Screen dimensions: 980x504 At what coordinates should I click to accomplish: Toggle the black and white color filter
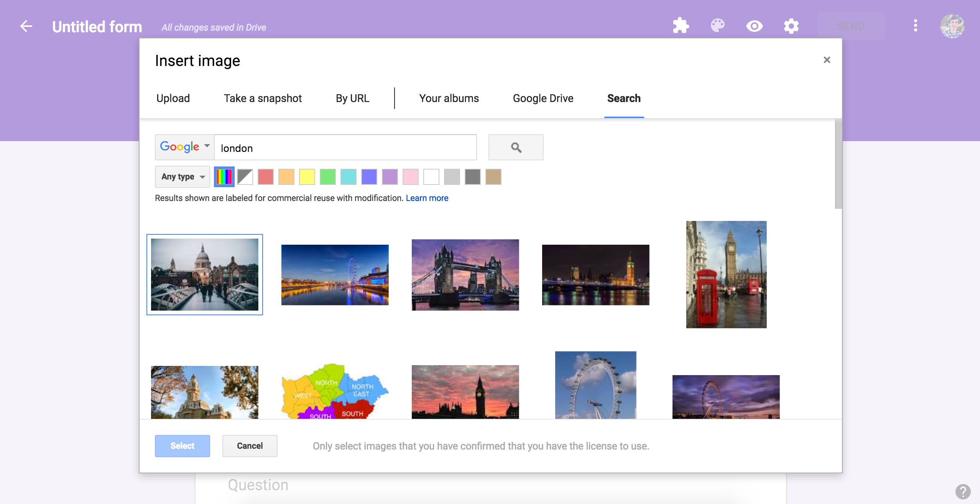tap(245, 177)
